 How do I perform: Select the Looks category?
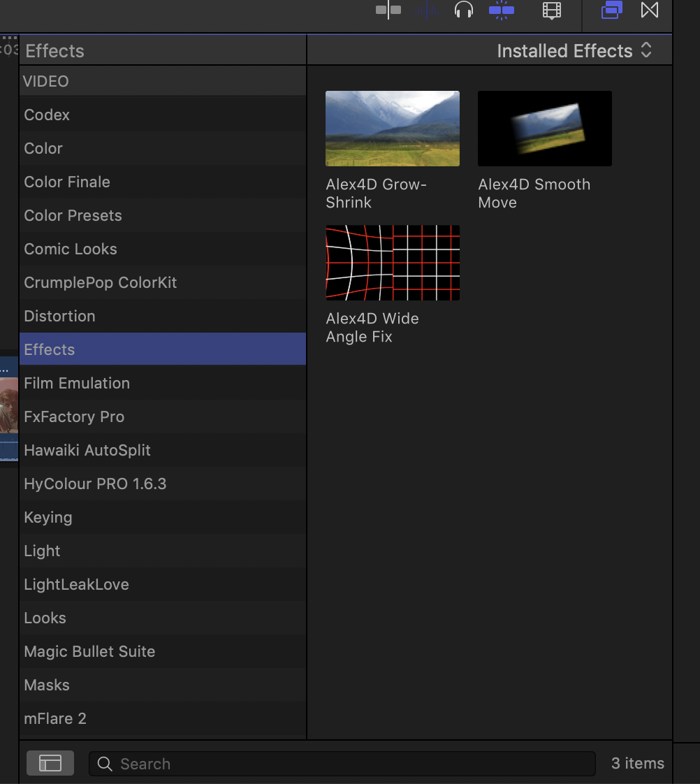coord(163,617)
